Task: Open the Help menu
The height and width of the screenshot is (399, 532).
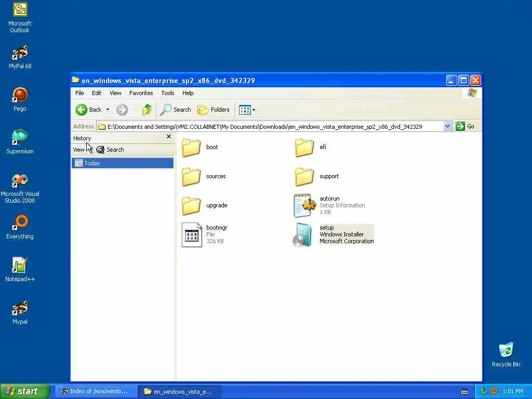Action: point(188,93)
